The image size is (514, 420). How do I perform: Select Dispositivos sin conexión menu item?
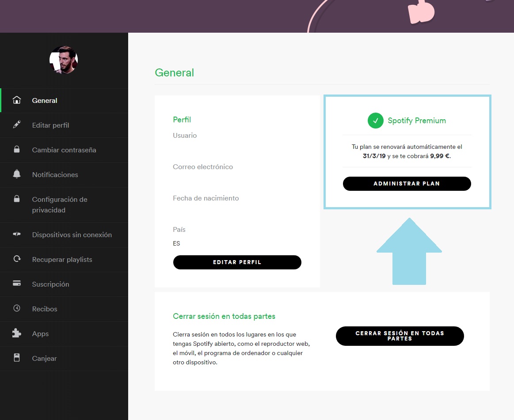click(x=64, y=235)
